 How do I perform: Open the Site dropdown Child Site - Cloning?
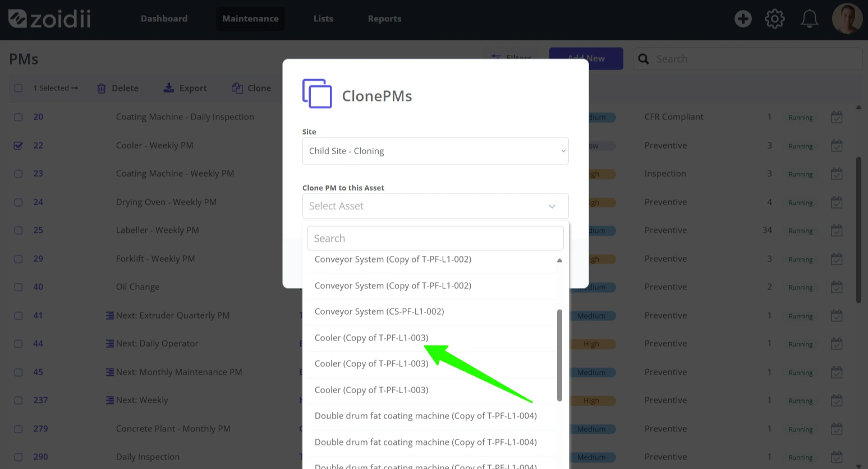[x=435, y=151]
